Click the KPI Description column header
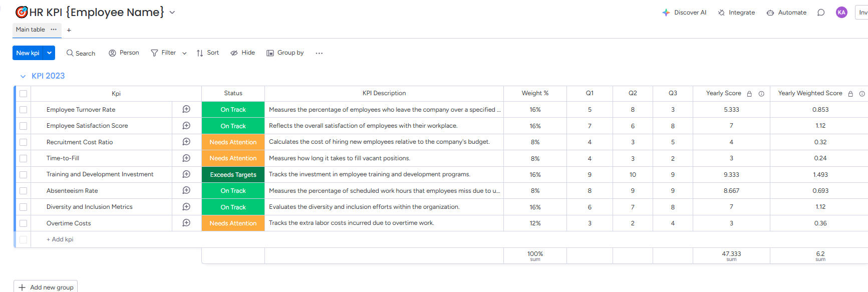Image resolution: width=868 pixels, height=292 pixels. tap(384, 93)
